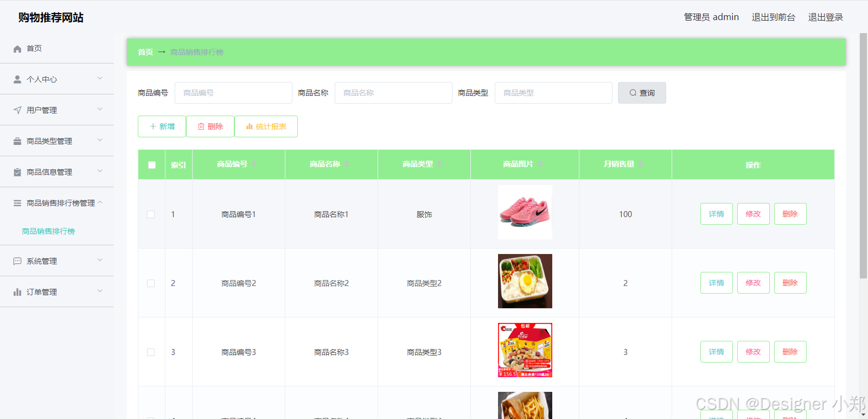The height and width of the screenshot is (419, 868).
Task: Click 删除 for 商品编号1 row
Action: [790, 214]
